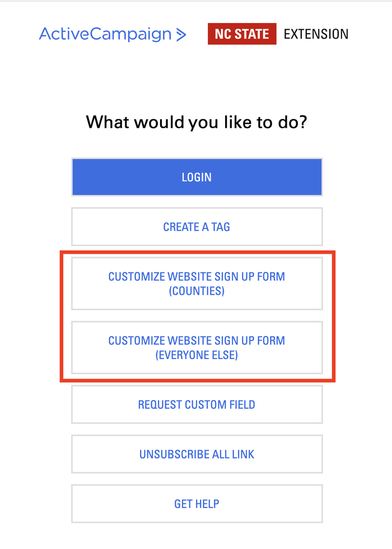Image resolution: width=392 pixels, height=549 pixels.
Task: Click the white background below GET HELP
Action: point(197,538)
